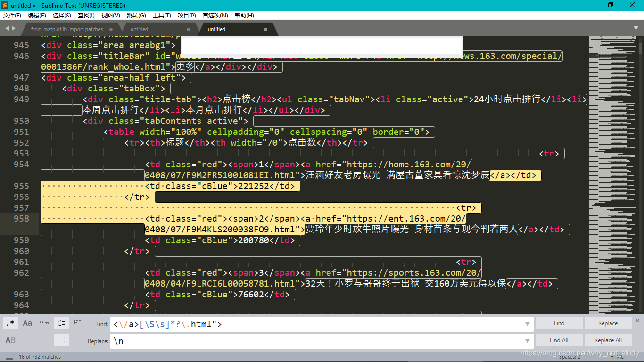Viewport: 644px width, 362px height.
Task: Open the 编辑(E) menu
Action: click(x=37, y=16)
